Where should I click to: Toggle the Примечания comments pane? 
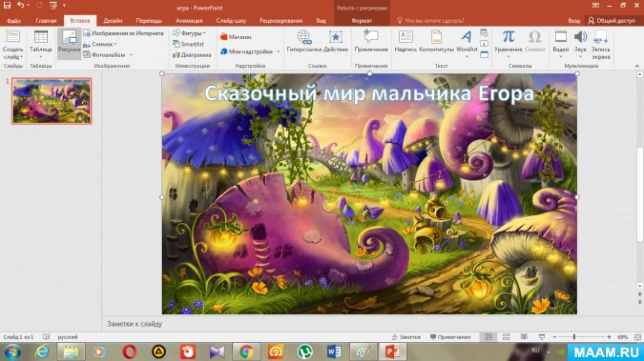[x=451, y=337]
